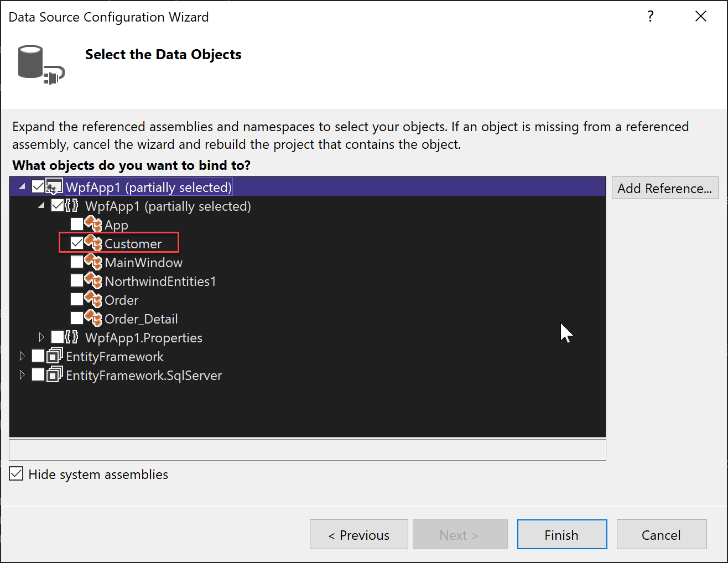Uncheck the Customer object checkbox
Image resolution: width=728 pixels, height=563 pixels.
pos(76,243)
